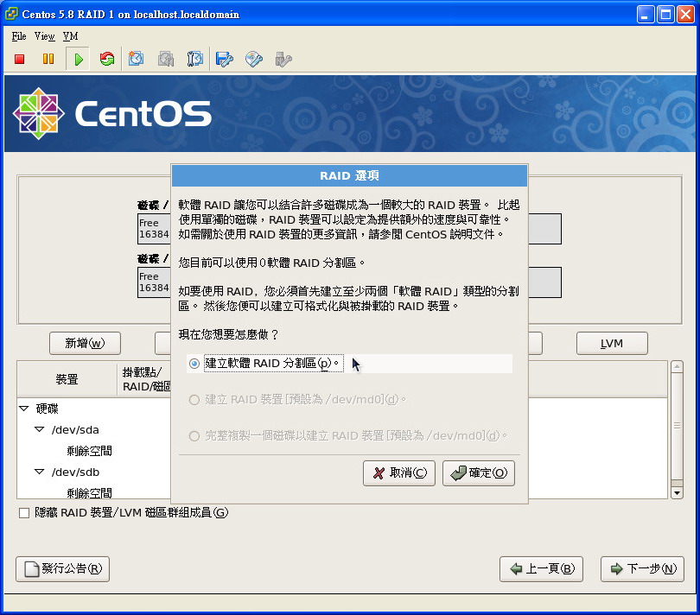The height and width of the screenshot is (615, 700).
Task: Collapse the 硬碟 tree node
Action: (24, 409)
